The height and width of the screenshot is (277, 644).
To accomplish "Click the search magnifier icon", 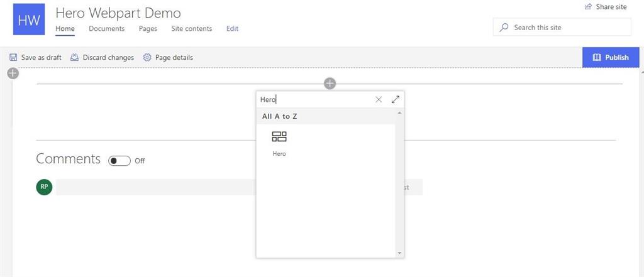I will point(504,28).
